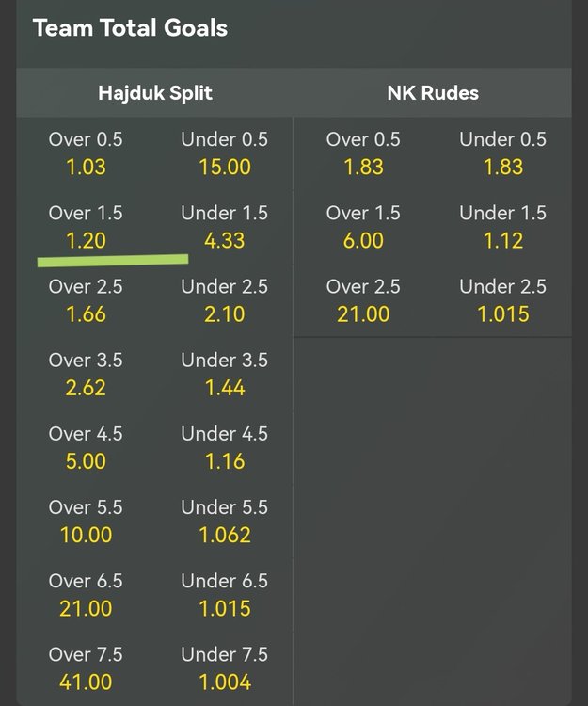Choose NK Rudes Under 2.5 at 1.015
This screenshot has width=588, height=706.
[x=502, y=301]
